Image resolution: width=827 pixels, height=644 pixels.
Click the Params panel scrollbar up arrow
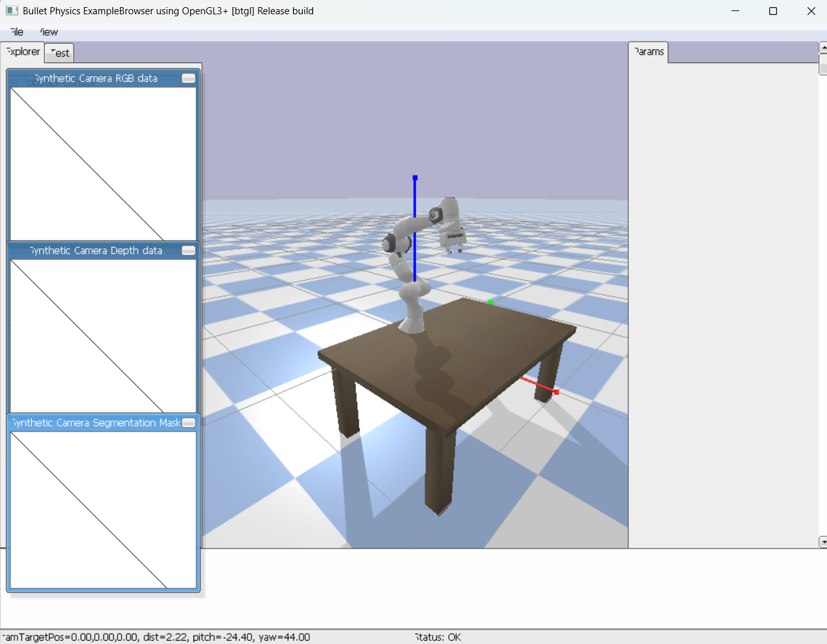[823, 47]
